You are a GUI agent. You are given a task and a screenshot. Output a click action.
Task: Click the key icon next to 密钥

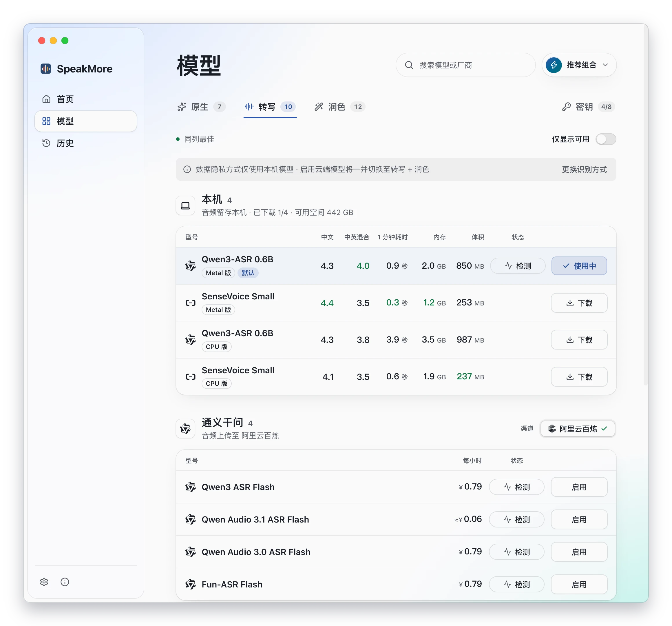pyautogui.click(x=567, y=107)
